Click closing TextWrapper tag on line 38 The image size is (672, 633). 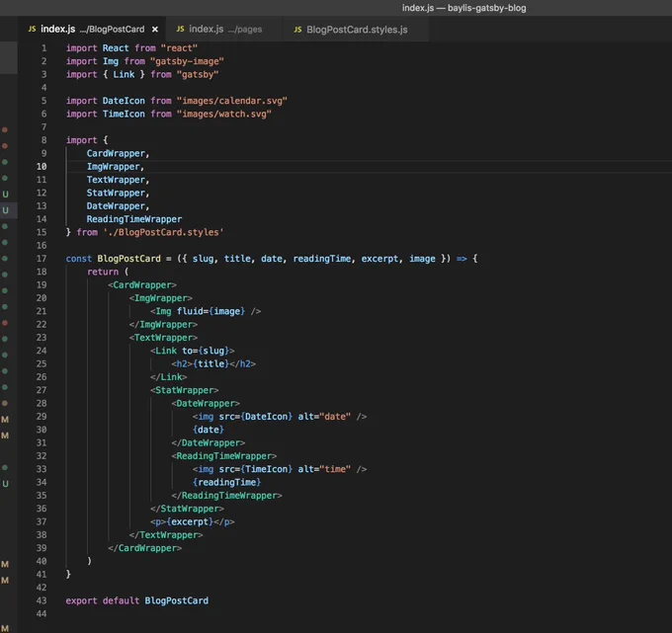166,535
